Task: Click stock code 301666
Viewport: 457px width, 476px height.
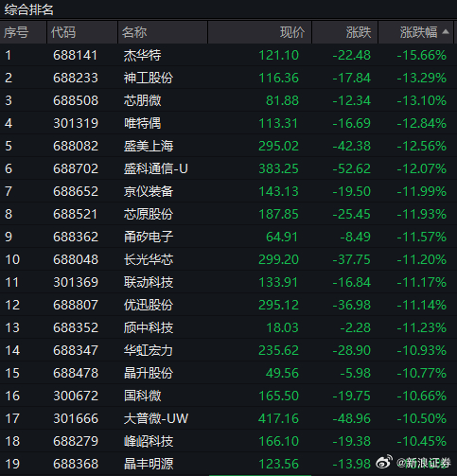Action: (x=76, y=418)
